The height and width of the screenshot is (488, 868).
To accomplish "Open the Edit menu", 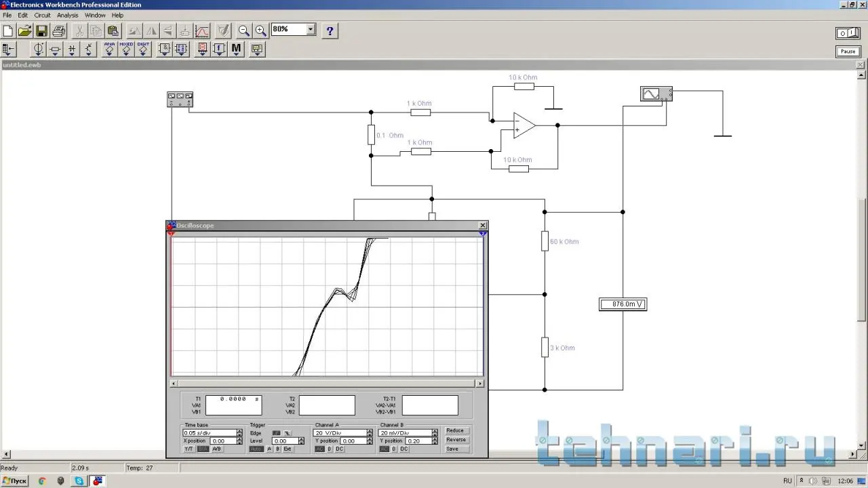I will (x=23, y=15).
